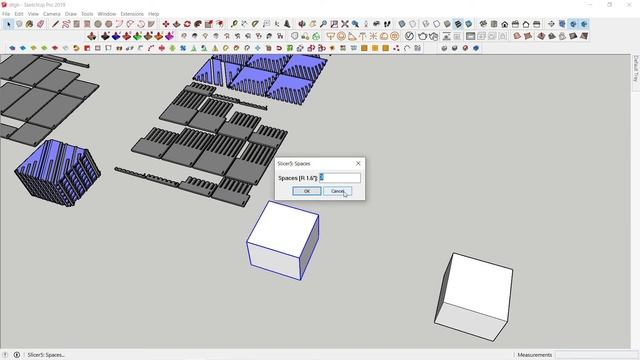The image size is (640, 360).
Task: Click the blue sphere solid tool icon
Action: tap(476, 48)
